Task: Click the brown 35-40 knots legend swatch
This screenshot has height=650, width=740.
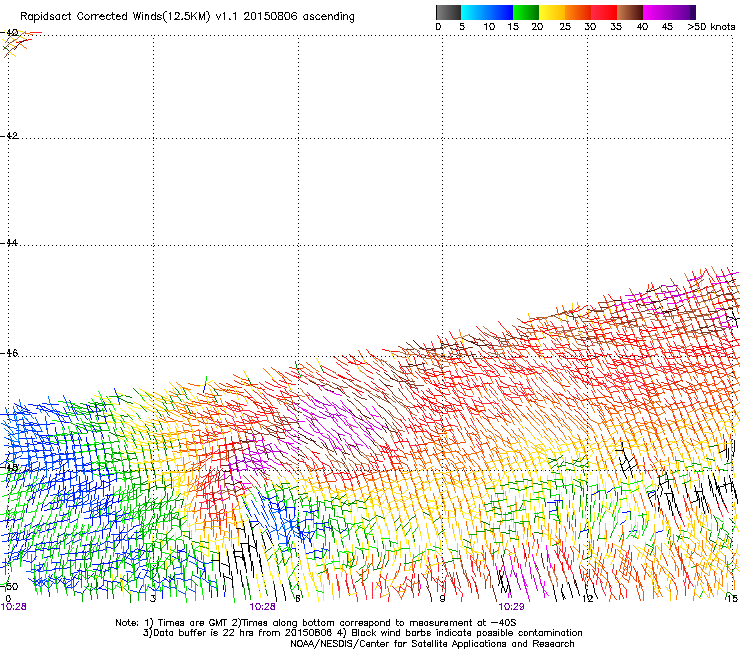Action: click(x=630, y=12)
